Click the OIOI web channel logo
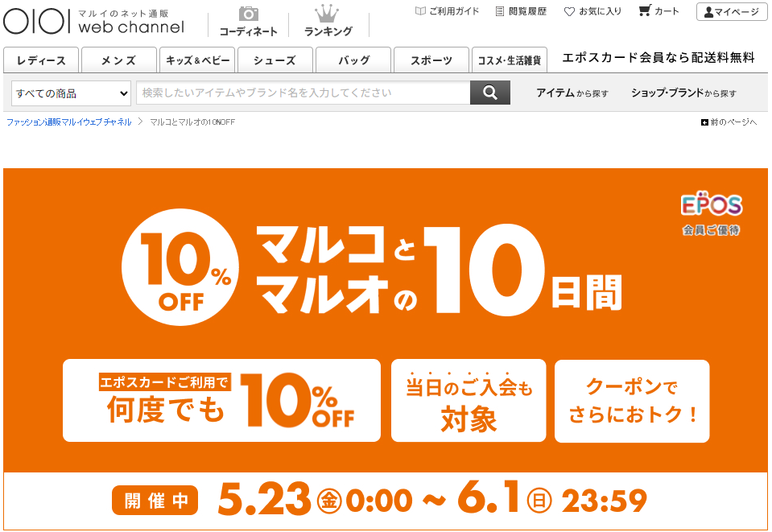 93,22
